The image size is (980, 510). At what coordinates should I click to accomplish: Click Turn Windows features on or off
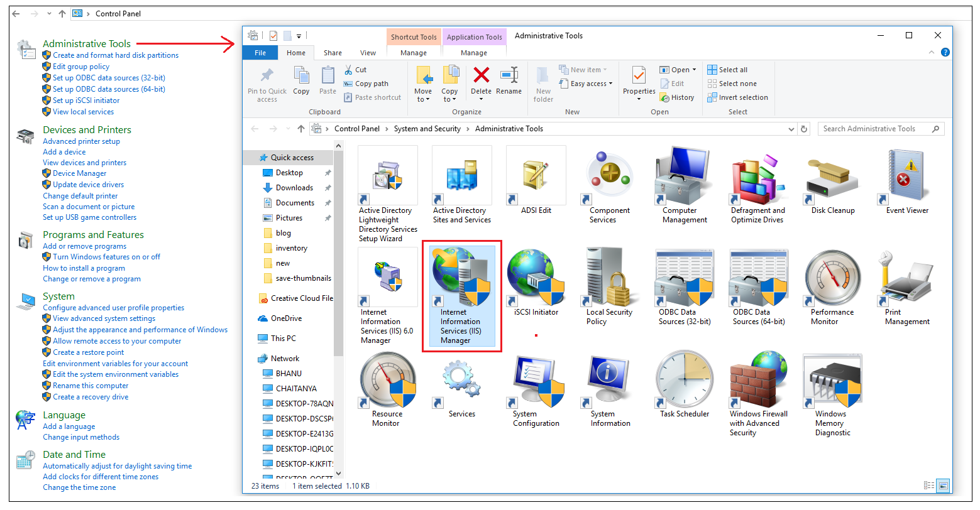106,257
